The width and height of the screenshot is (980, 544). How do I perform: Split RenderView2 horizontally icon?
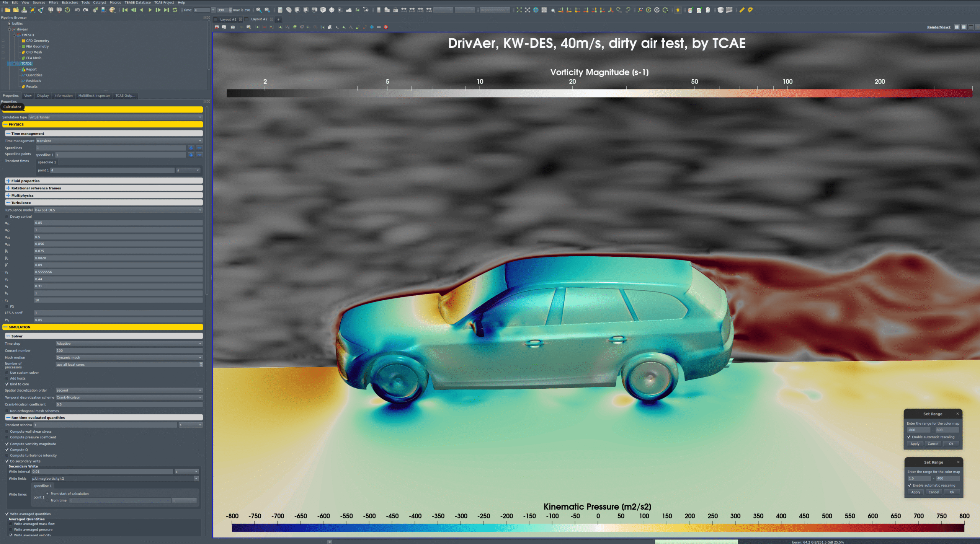coord(957,27)
